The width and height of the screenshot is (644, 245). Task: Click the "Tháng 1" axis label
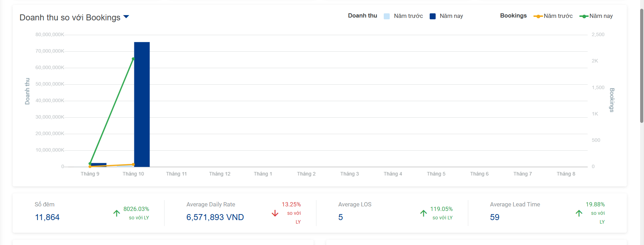tap(263, 174)
